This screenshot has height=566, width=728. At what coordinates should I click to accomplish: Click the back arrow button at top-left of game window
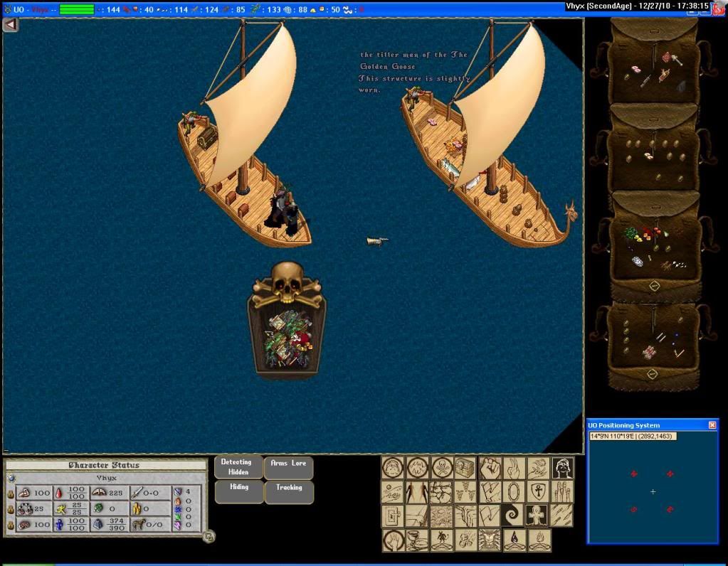tap(10, 25)
